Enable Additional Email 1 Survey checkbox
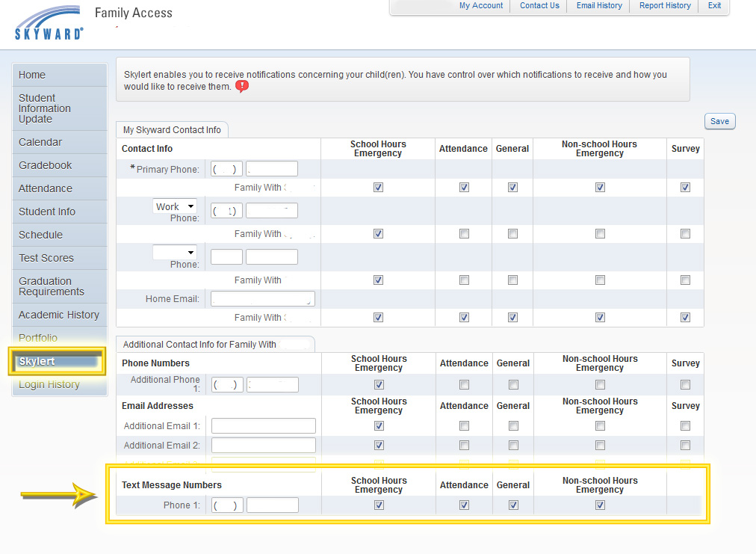756x554 pixels. click(x=685, y=425)
